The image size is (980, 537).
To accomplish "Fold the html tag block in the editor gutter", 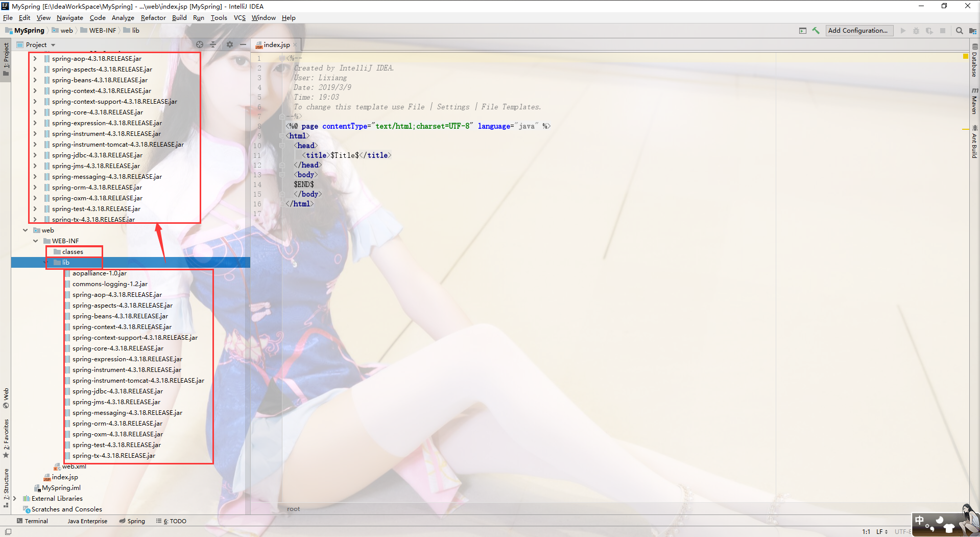I will [x=282, y=136].
